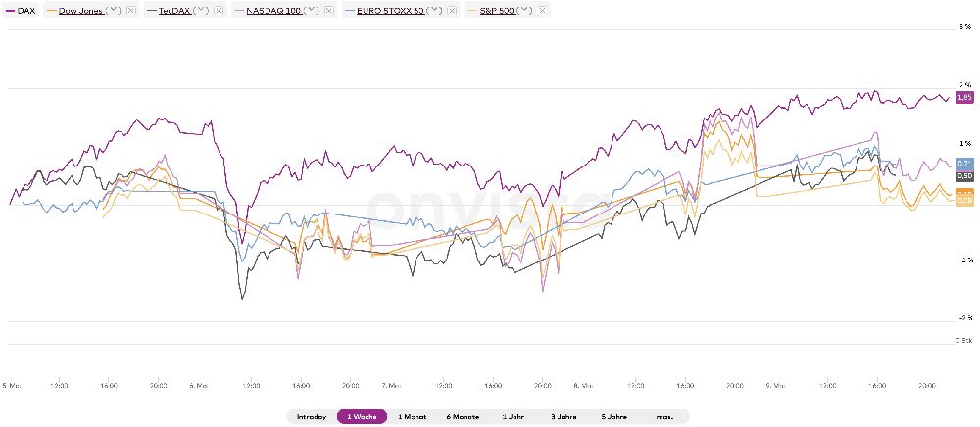Switch to 1 Jahr view

click(x=514, y=417)
